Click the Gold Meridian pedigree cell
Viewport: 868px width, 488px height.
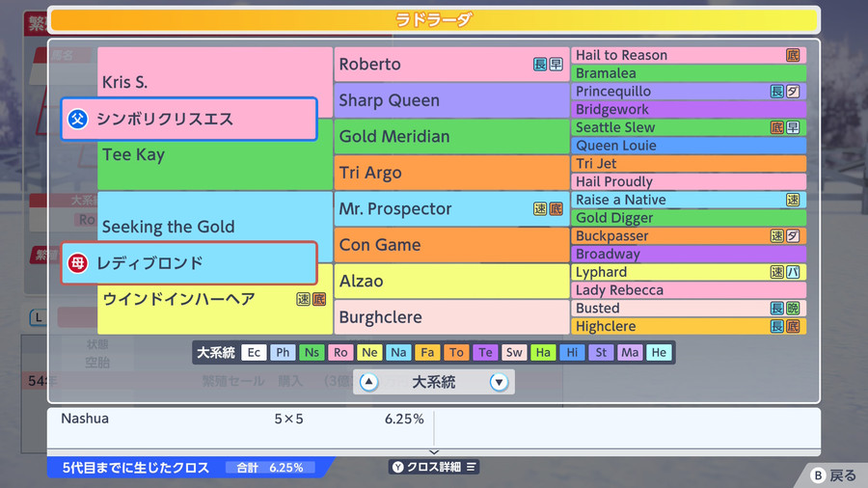pyautogui.click(x=451, y=136)
